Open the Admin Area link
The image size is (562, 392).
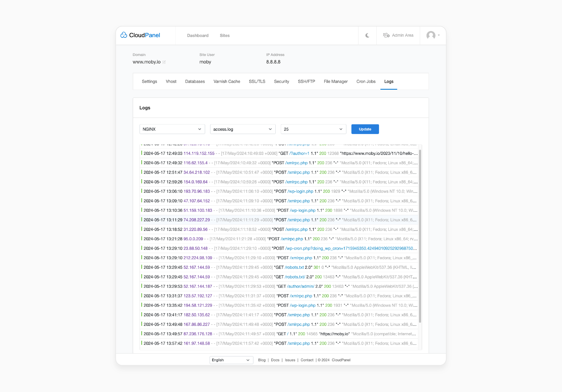(x=402, y=35)
